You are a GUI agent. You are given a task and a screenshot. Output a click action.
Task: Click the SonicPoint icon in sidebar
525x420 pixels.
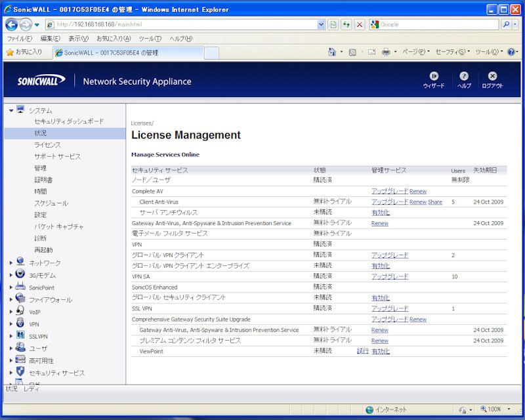[20, 286]
